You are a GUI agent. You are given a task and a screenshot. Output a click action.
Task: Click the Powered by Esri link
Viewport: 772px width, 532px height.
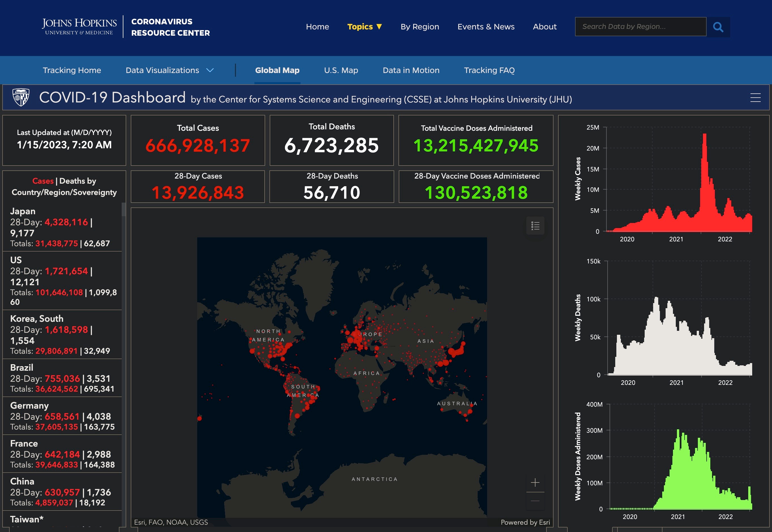(525, 522)
